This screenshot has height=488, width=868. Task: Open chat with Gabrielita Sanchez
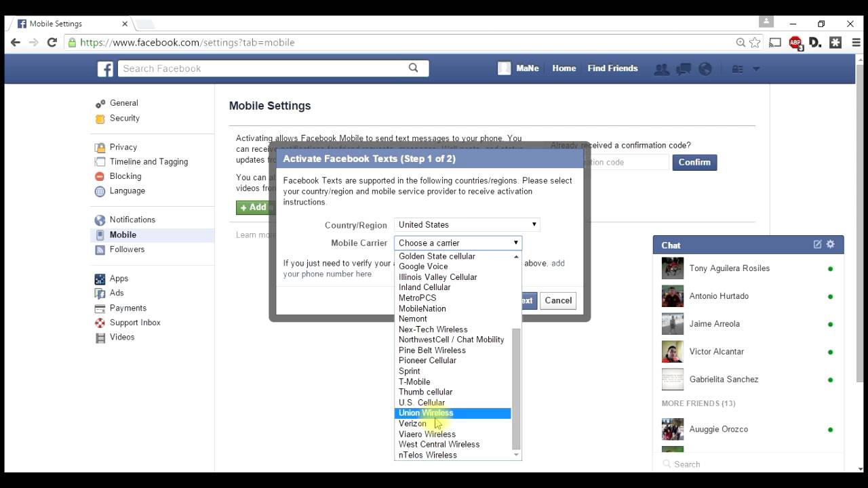point(748,380)
